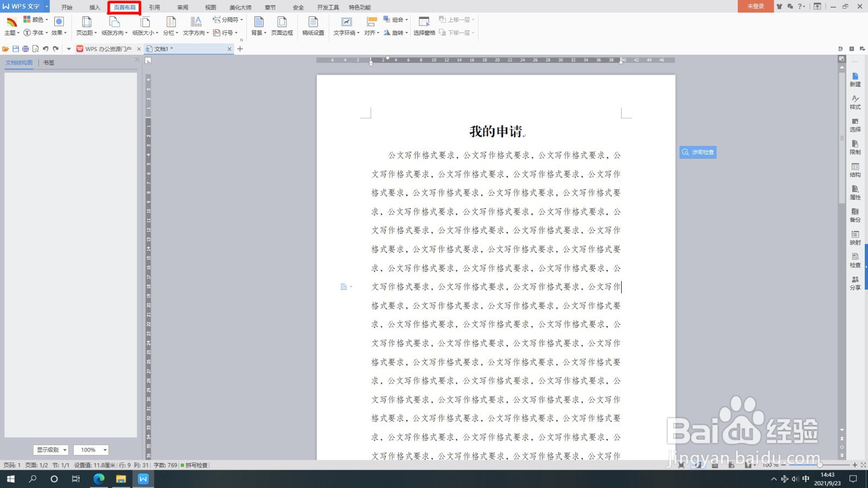The height and width of the screenshot is (488, 868).
Task: Click 检查 in right sidebar
Action: 855,260
